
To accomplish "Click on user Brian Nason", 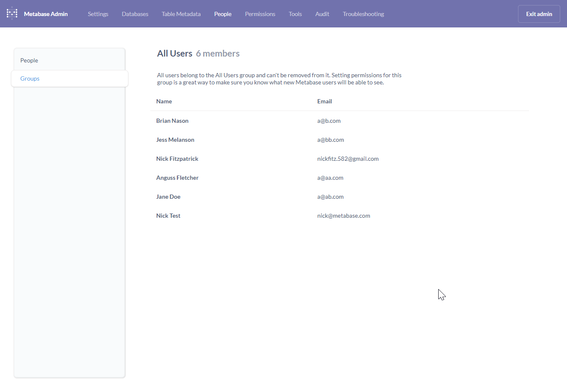I will point(172,121).
